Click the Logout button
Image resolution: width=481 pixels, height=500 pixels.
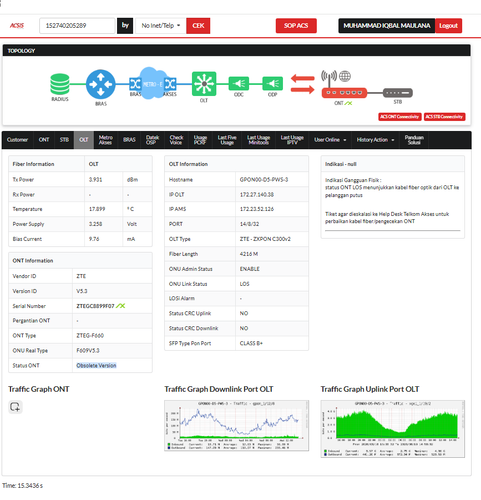pyautogui.click(x=448, y=26)
